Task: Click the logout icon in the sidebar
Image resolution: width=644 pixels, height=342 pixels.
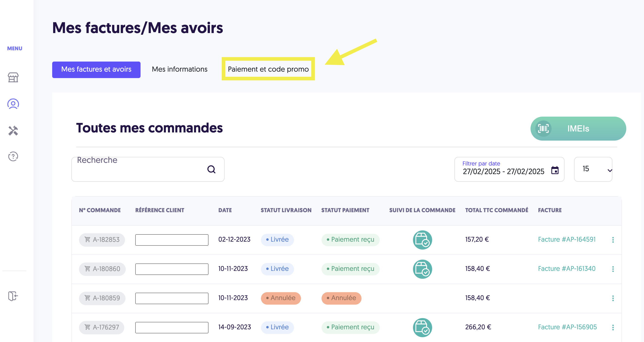Action: (13, 296)
